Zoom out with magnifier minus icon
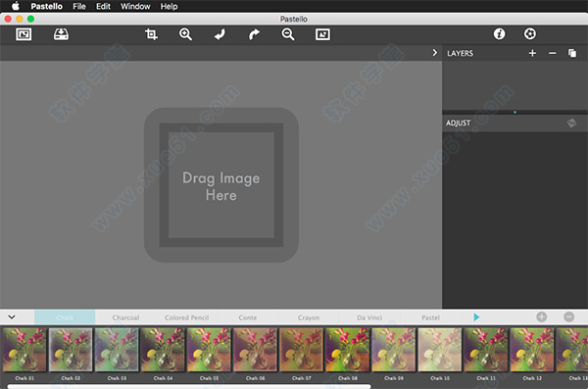This screenshot has height=389, width=588. tap(288, 34)
